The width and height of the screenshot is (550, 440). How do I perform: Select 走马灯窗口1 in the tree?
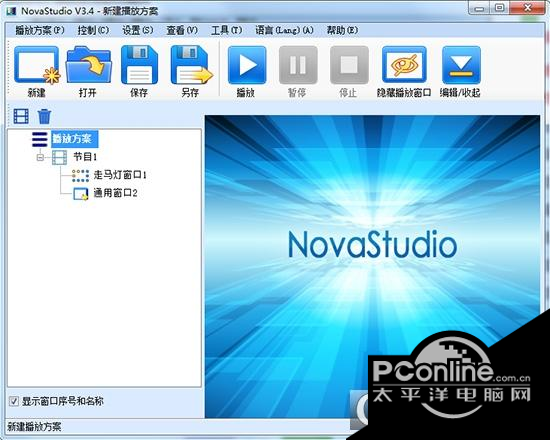(x=120, y=175)
